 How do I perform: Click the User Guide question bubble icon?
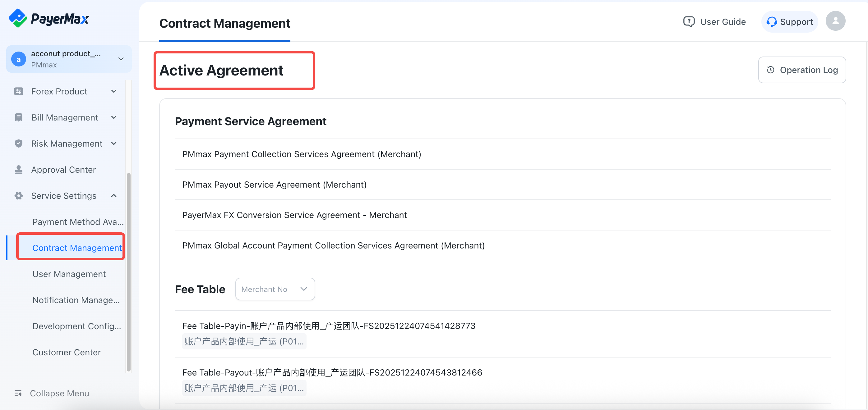click(x=689, y=22)
